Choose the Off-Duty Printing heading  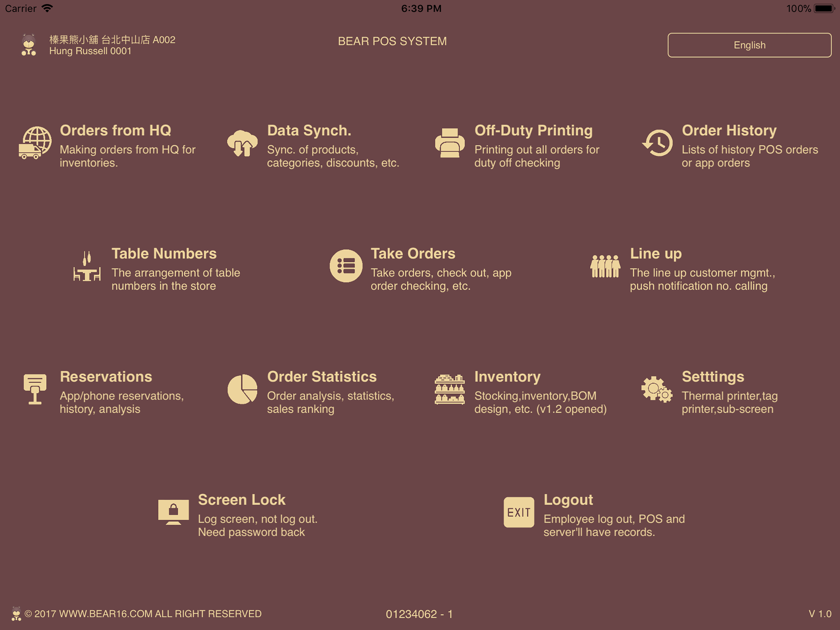[533, 130]
